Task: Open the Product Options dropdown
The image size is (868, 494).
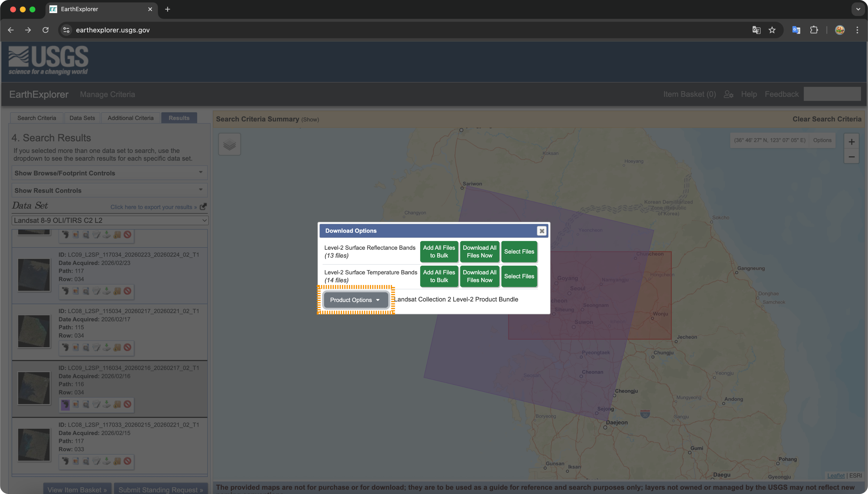Action: 355,300
